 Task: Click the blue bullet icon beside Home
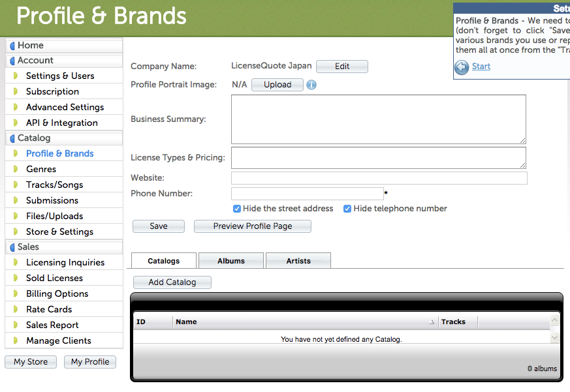(x=12, y=46)
